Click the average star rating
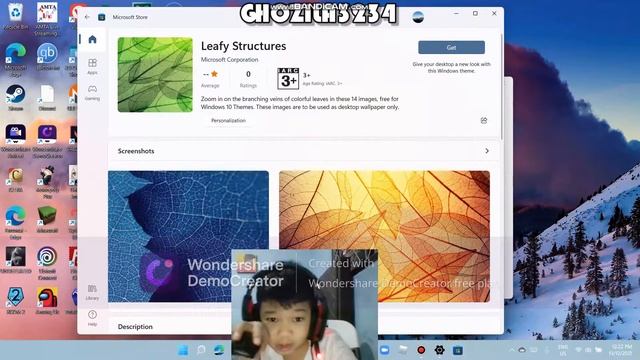 [x=210, y=79]
